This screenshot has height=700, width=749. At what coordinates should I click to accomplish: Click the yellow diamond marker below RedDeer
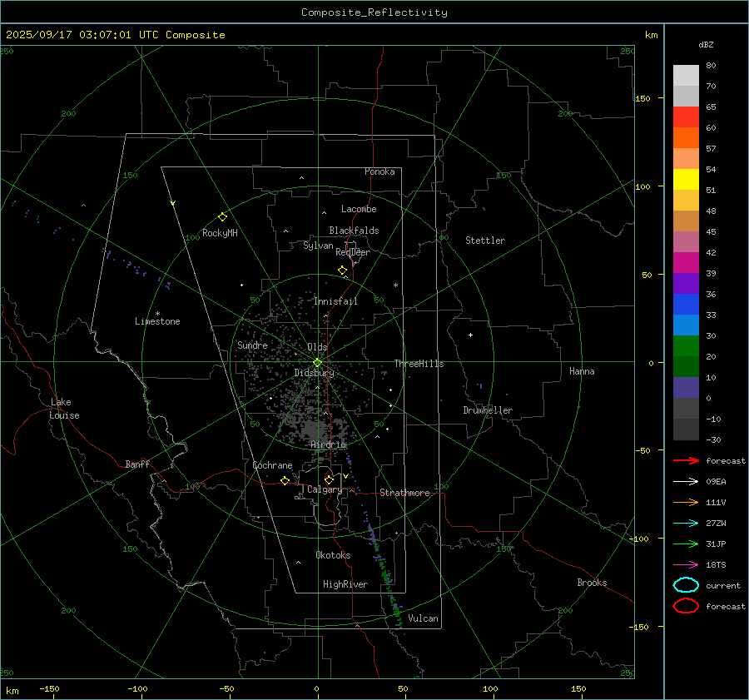tap(342, 271)
